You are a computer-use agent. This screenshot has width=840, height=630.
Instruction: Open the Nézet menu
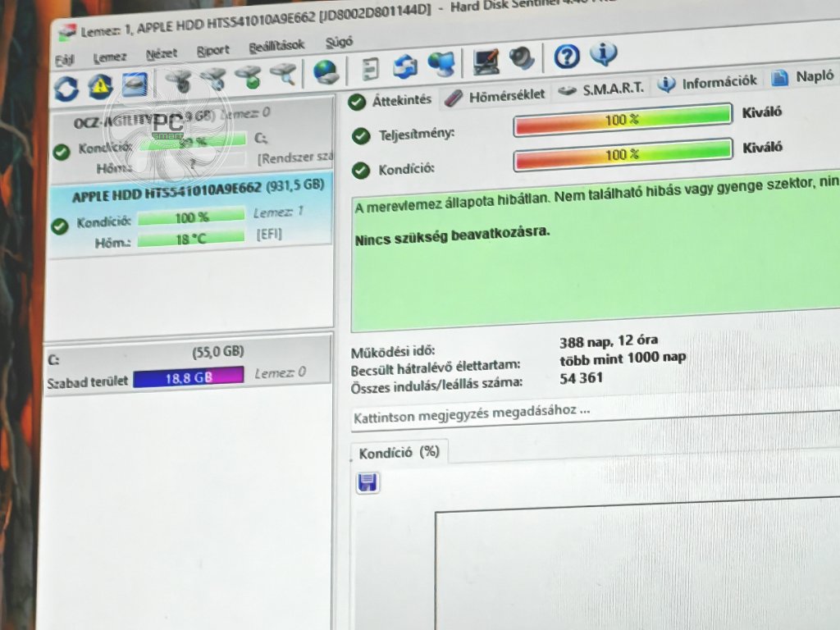click(x=162, y=53)
